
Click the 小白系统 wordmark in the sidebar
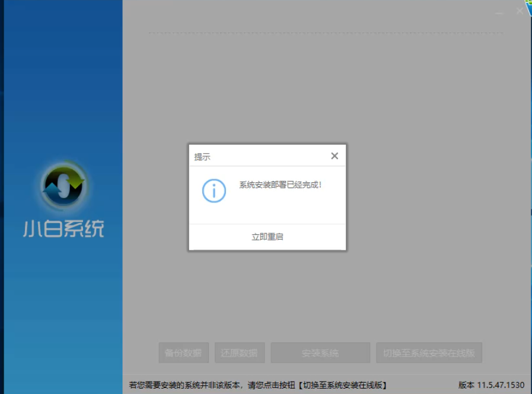click(63, 228)
